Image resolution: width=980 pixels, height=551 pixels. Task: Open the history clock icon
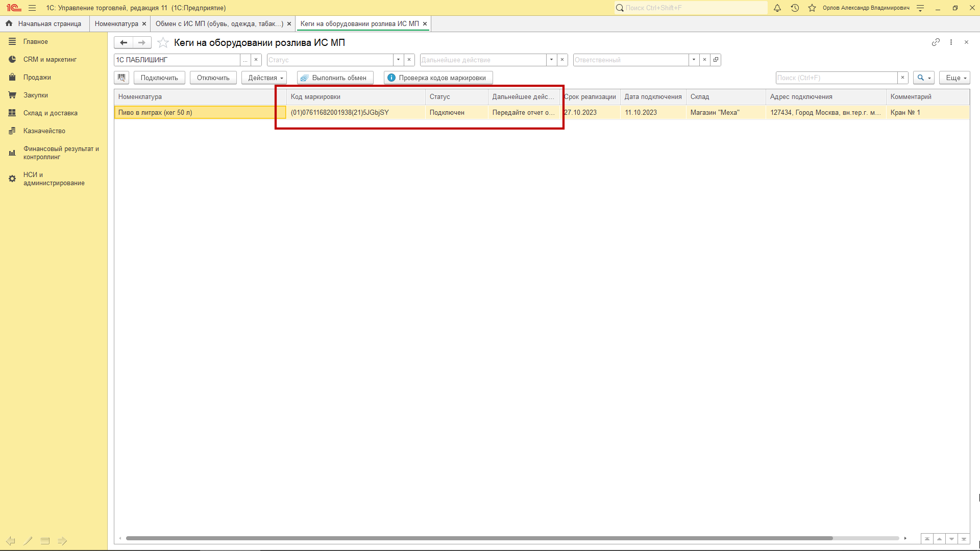795,8
